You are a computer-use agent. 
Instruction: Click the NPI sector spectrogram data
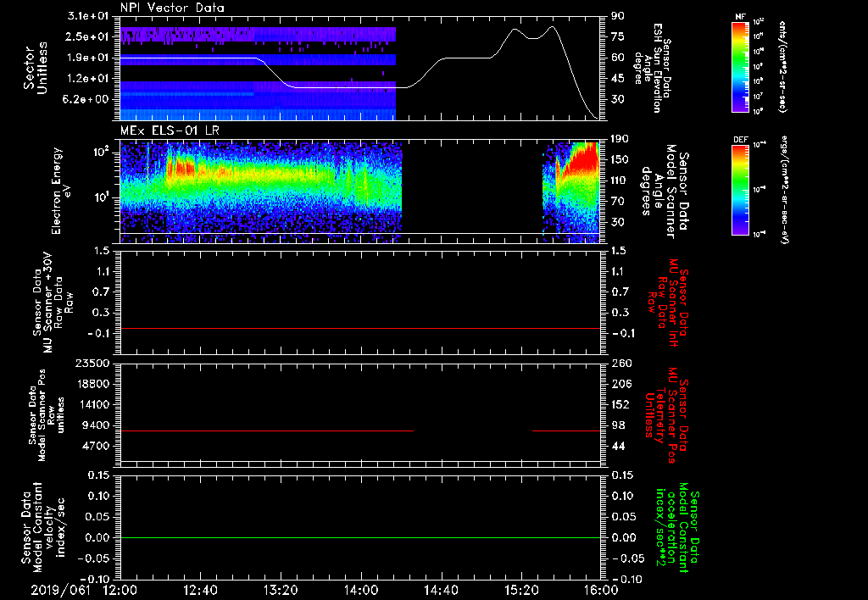[258, 73]
